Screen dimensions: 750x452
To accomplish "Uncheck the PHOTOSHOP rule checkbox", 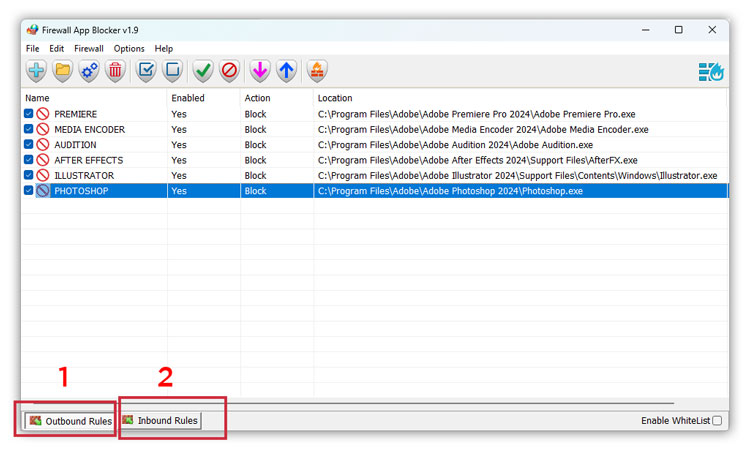I will point(29,190).
